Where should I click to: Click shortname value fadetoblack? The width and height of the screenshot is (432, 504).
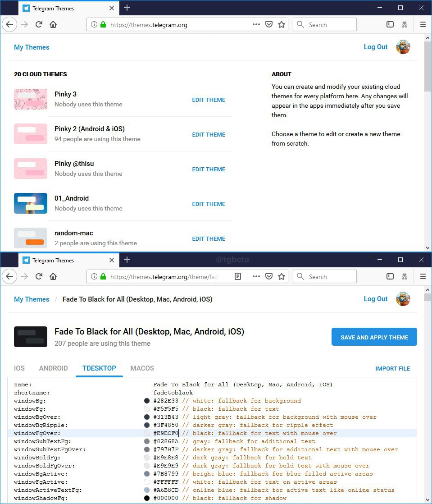point(173,393)
